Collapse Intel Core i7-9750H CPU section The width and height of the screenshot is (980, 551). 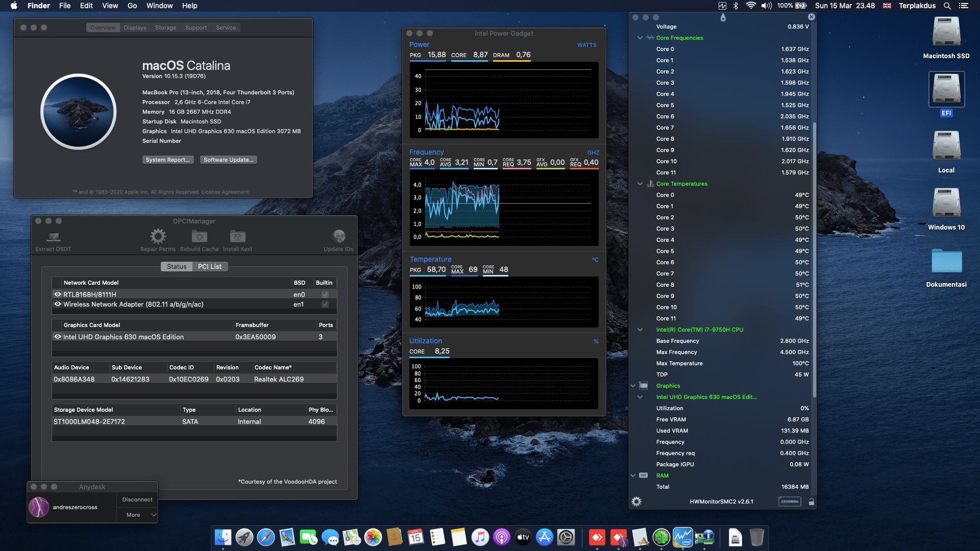[640, 330]
